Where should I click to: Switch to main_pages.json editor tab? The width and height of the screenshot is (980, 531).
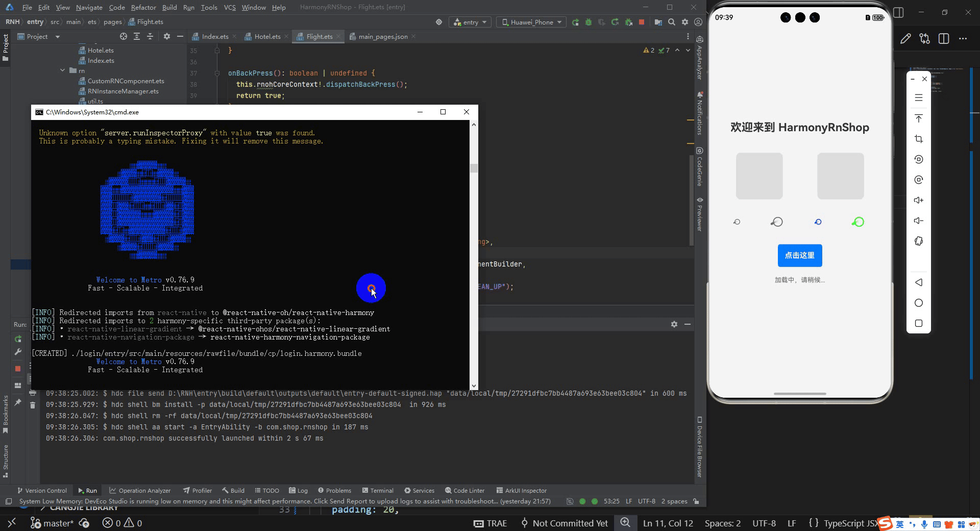(x=382, y=36)
